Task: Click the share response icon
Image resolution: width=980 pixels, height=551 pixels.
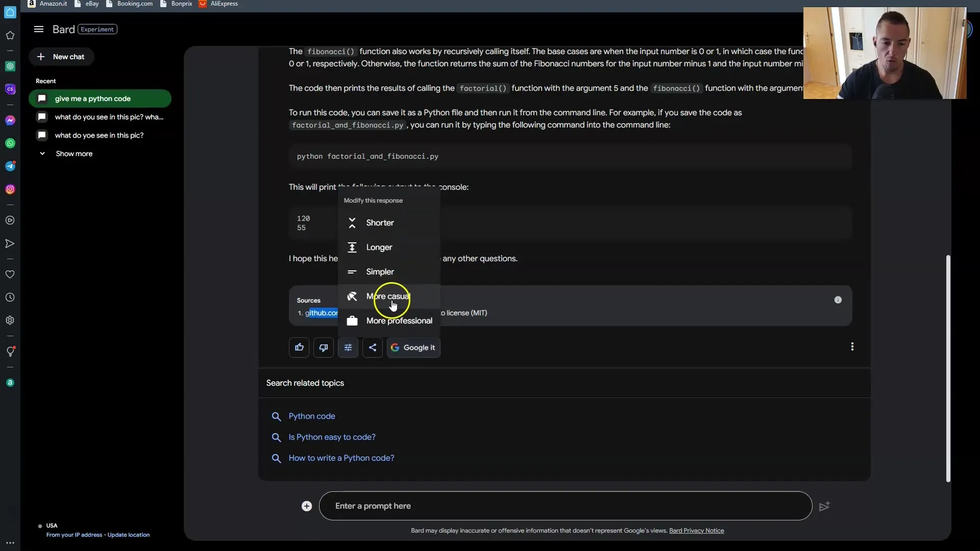Action: [x=372, y=347]
